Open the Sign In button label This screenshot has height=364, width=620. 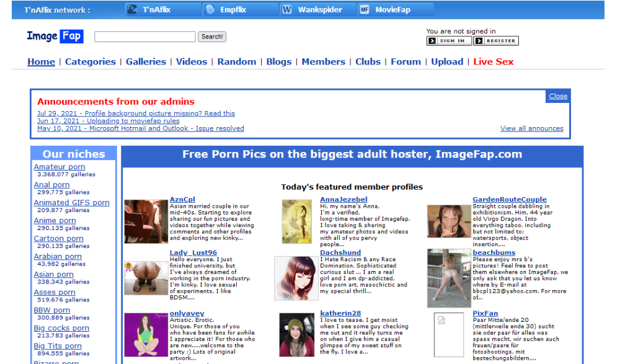[x=452, y=41]
